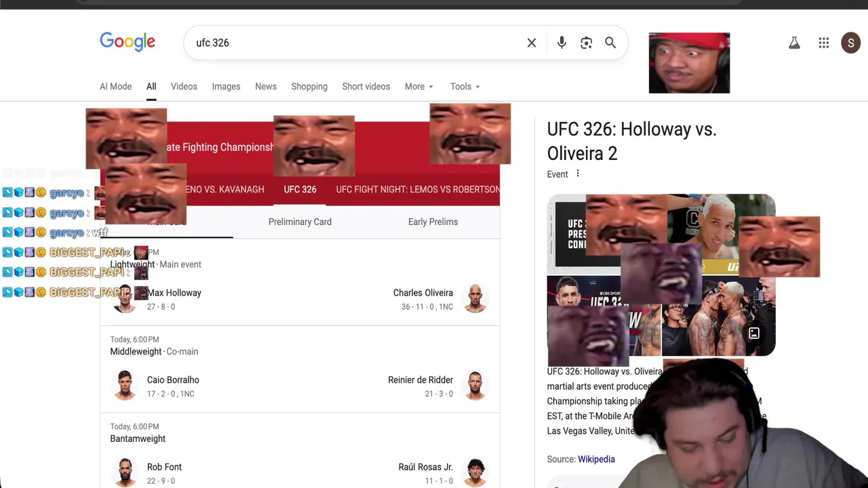Select the UFC 326 event tab

(300, 189)
